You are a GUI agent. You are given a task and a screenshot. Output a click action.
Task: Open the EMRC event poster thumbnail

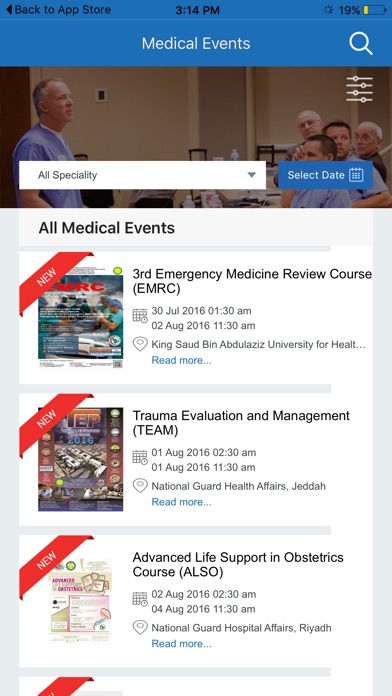click(x=80, y=317)
